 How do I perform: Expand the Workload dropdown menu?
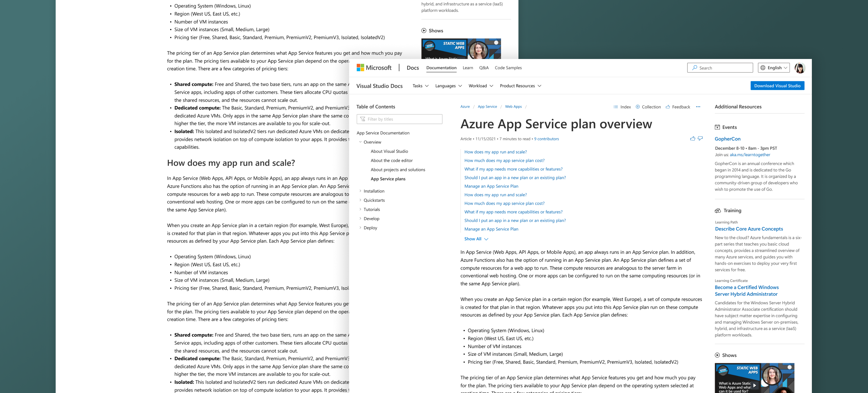(x=481, y=86)
